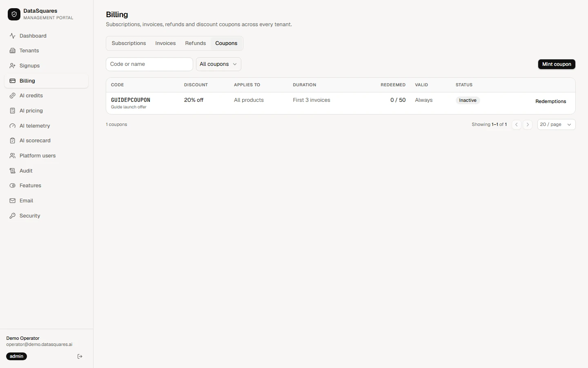This screenshot has width=588, height=368.
Task: Switch to the Subscriptions tab
Action: (129, 43)
